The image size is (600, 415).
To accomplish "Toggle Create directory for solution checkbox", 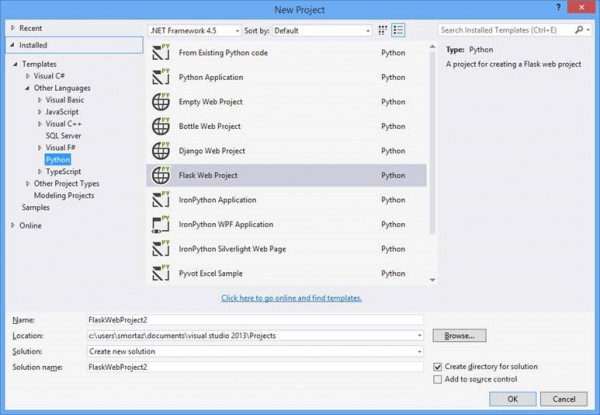I will [x=437, y=367].
